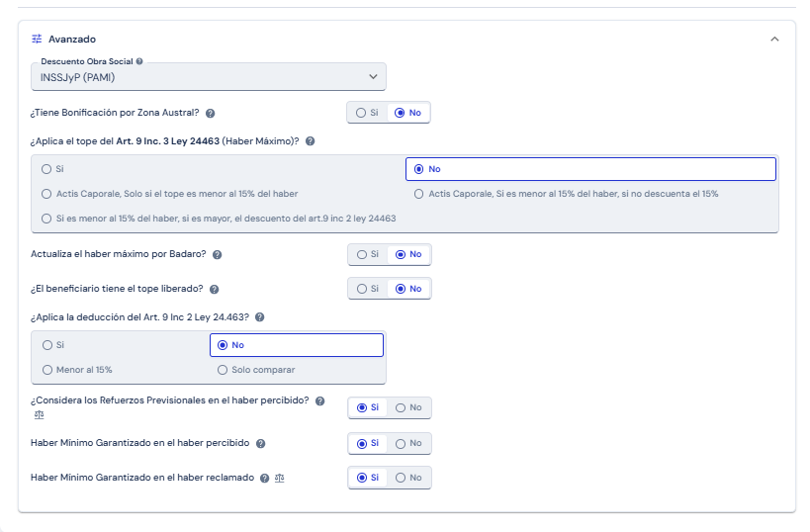This screenshot has width=810, height=532.
Task: Open the Descuento Obra Social dropdown
Action: (208, 77)
